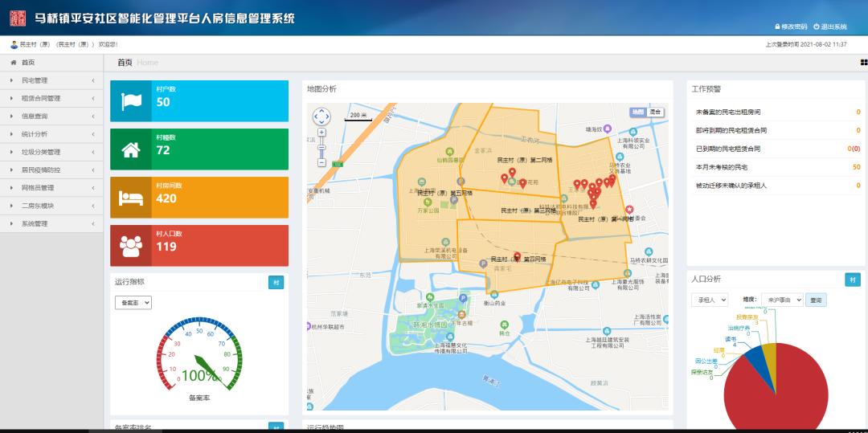
Task: Open the 来沪事由 dimension dropdown
Action: click(x=781, y=300)
